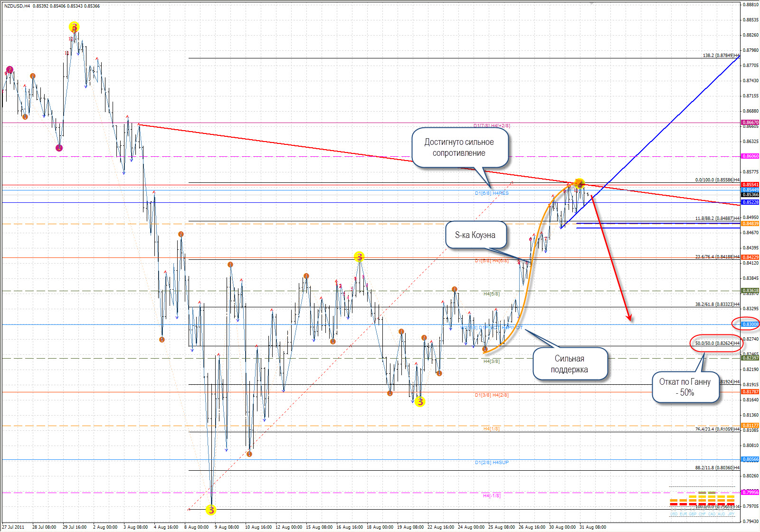Click the red-circled 0.83008 price label
Image resolution: width=760 pixels, height=532 pixels.
pos(750,324)
